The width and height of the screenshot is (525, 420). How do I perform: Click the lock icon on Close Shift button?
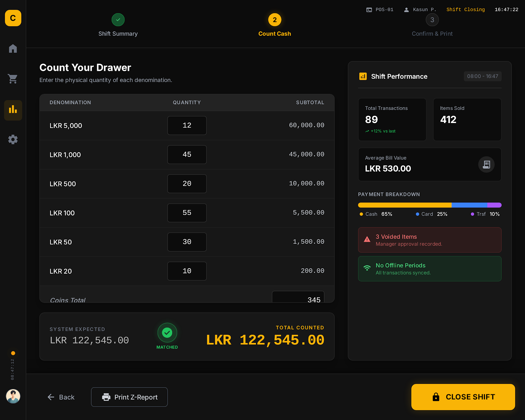pos(436,397)
